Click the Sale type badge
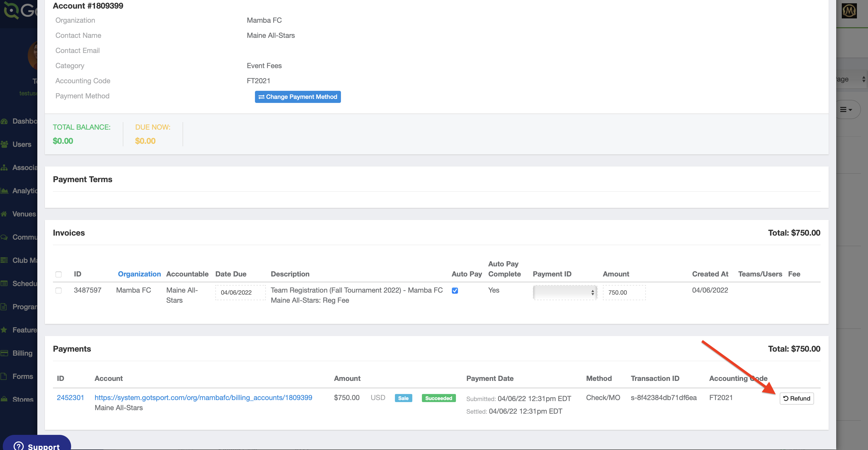This screenshot has width=868, height=450. [403, 398]
